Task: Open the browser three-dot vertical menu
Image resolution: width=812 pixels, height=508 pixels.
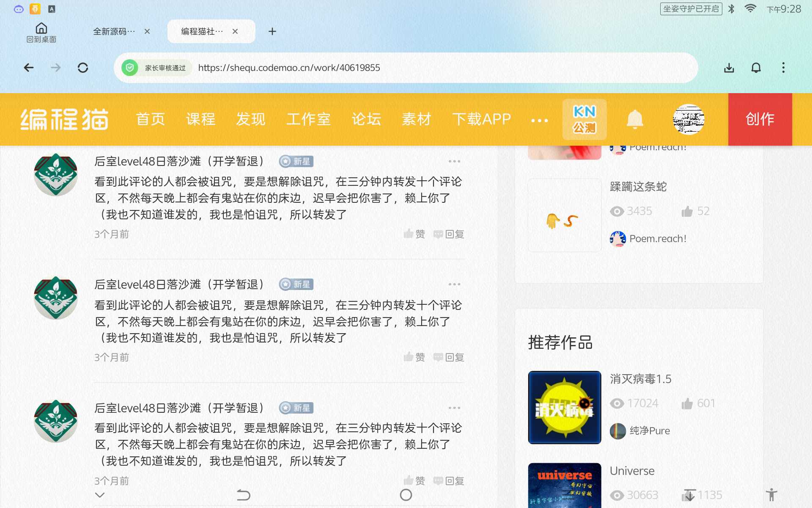Action: [x=783, y=68]
